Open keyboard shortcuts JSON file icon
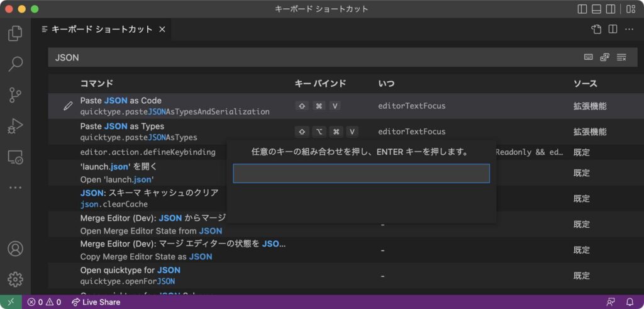This screenshot has height=309, width=644. 596,29
